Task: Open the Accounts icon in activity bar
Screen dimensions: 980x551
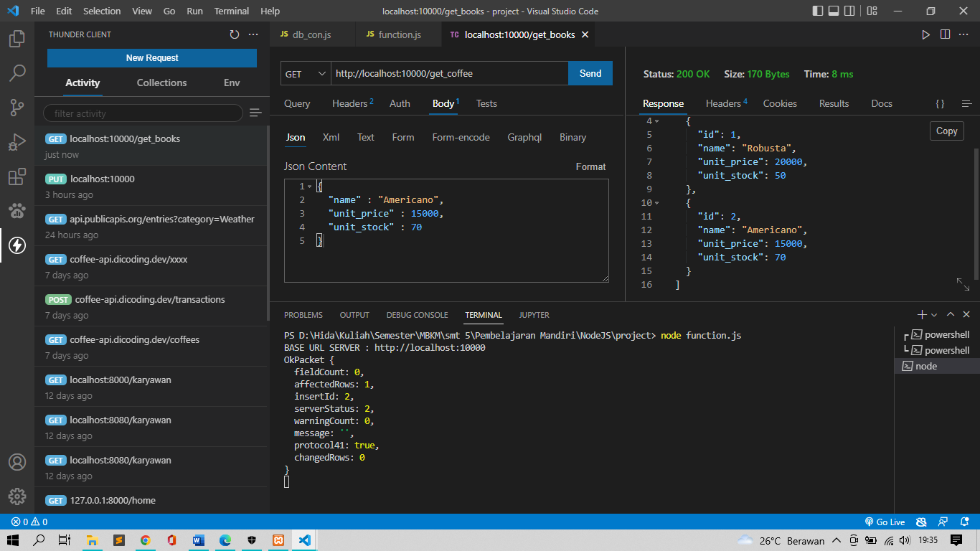Action: click(x=17, y=462)
